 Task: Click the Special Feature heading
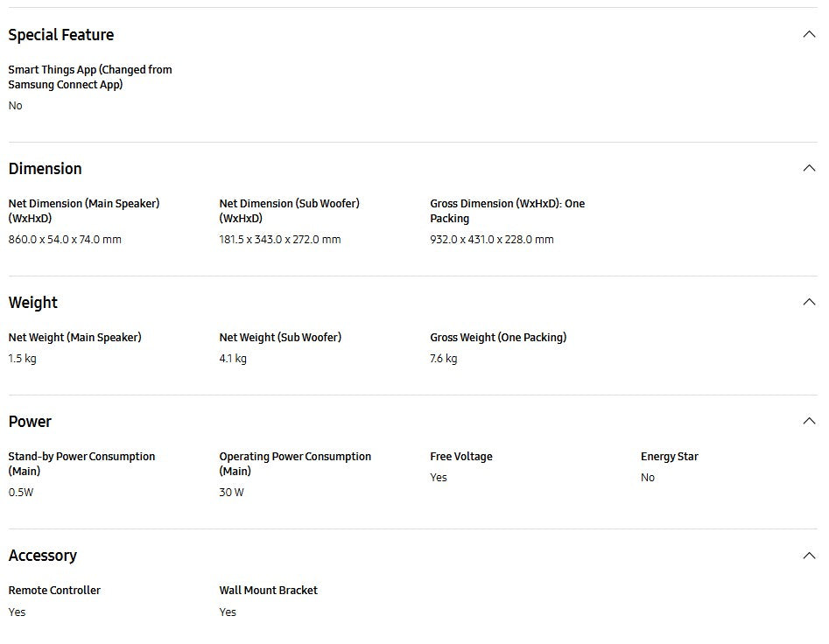click(60, 35)
